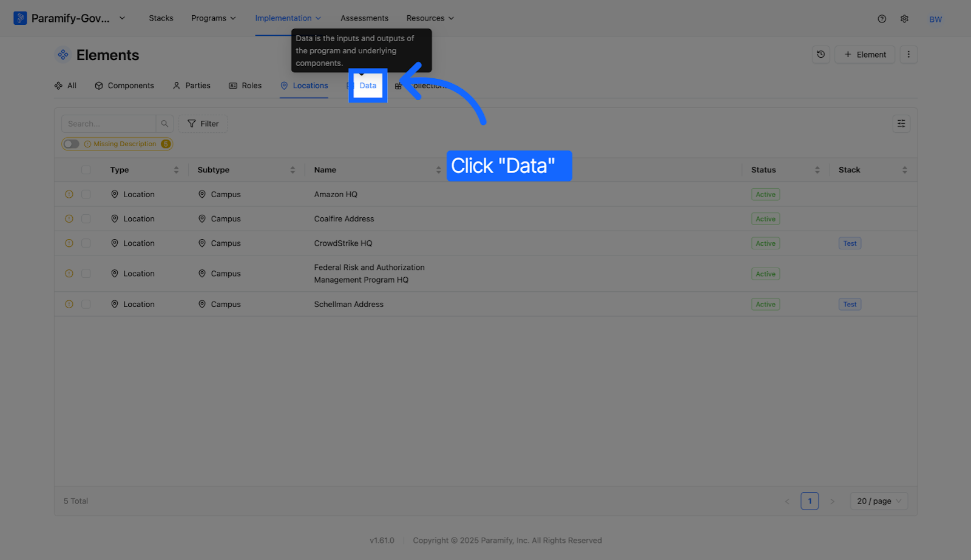Click the Campus subtype of Amazon HQ
This screenshot has width=971, height=560.
[220, 195]
